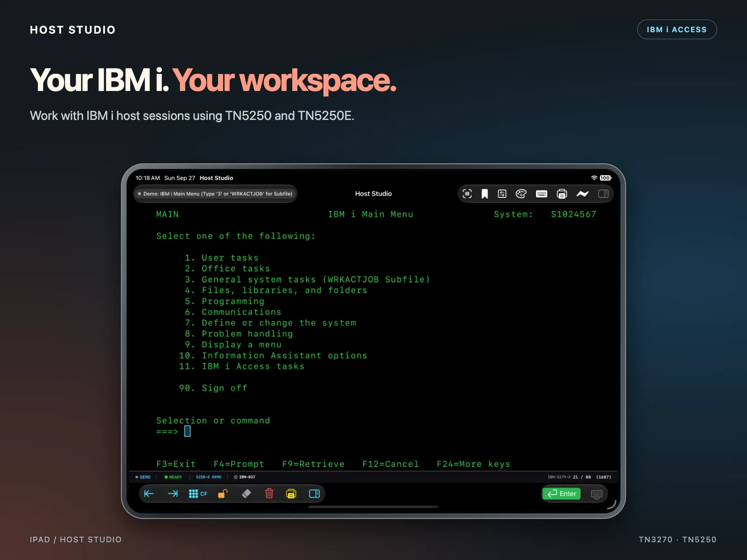This screenshot has width=747, height=560.
Task: Click System name S1024567
Action: (573, 214)
